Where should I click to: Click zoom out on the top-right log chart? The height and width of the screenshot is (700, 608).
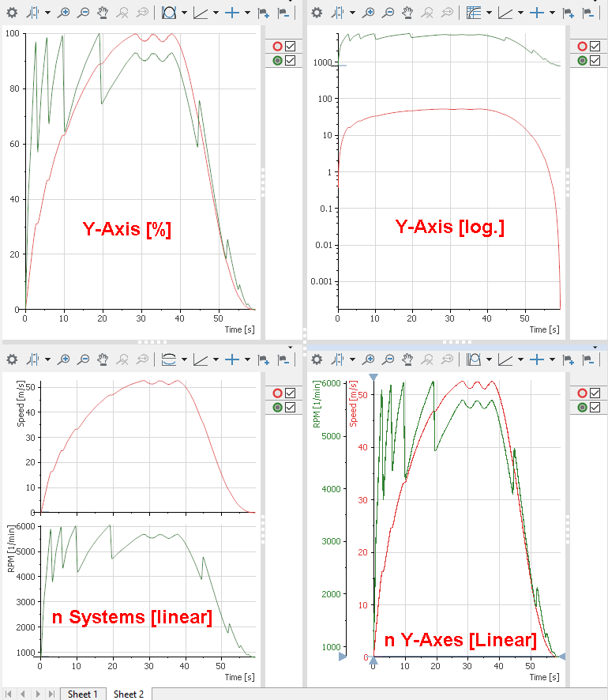coord(388,13)
